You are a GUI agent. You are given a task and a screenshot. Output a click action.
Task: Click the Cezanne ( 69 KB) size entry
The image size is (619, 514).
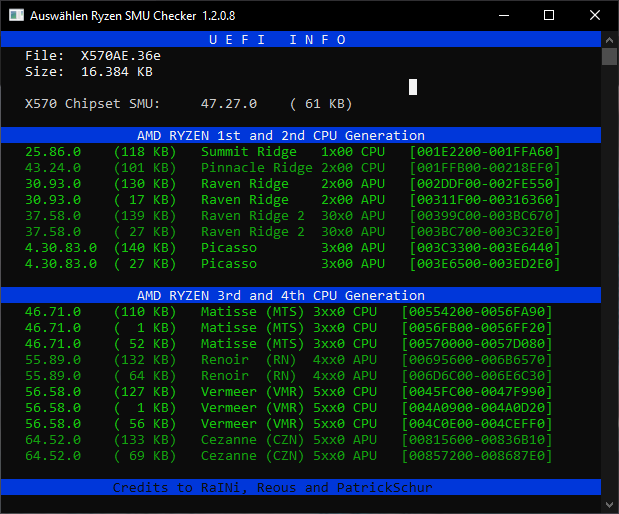(x=145, y=456)
